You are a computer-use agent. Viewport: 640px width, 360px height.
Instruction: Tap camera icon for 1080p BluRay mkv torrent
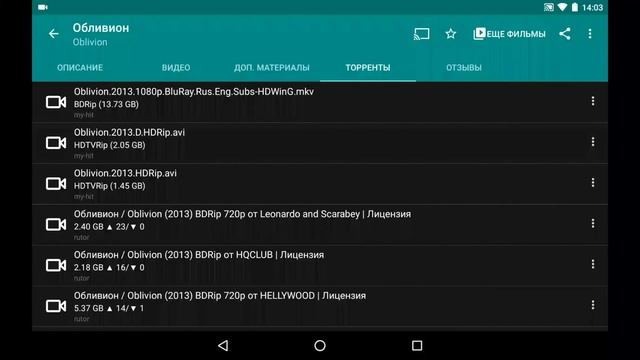click(x=56, y=102)
